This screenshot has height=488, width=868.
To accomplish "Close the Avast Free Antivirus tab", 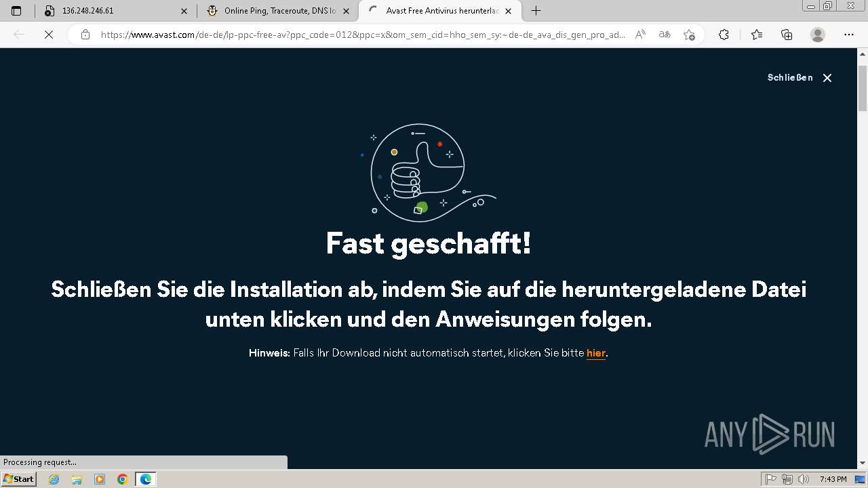I will 509,11.
